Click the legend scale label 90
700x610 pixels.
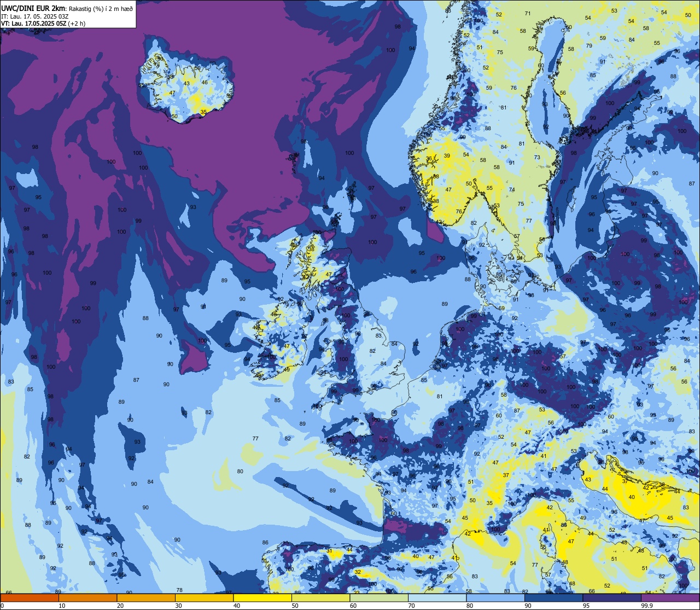(528, 606)
